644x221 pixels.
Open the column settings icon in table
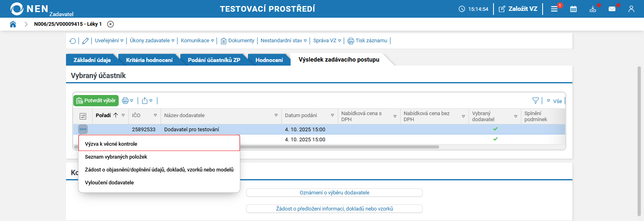pyautogui.click(x=83, y=116)
